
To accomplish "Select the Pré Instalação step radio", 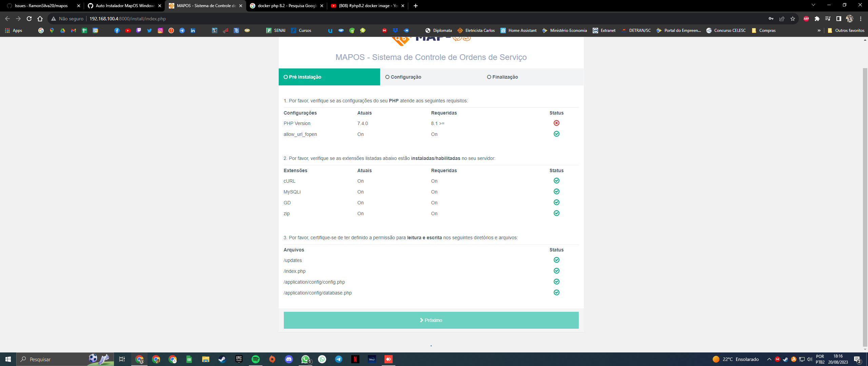I will tap(285, 77).
